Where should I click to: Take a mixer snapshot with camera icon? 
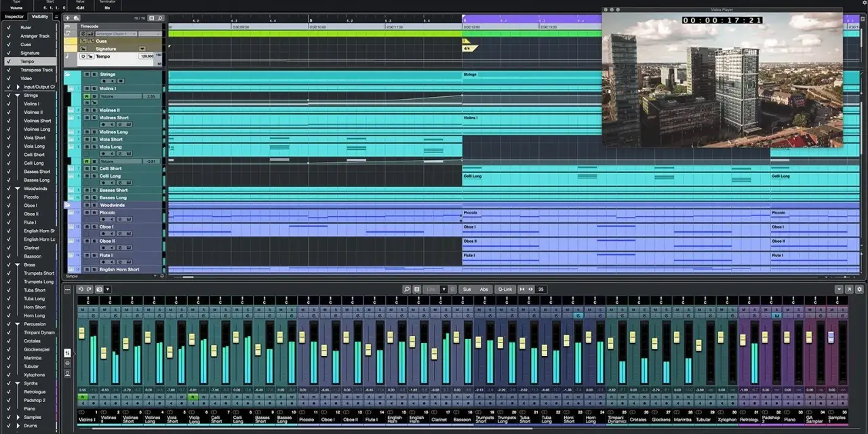pyautogui.click(x=100, y=289)
